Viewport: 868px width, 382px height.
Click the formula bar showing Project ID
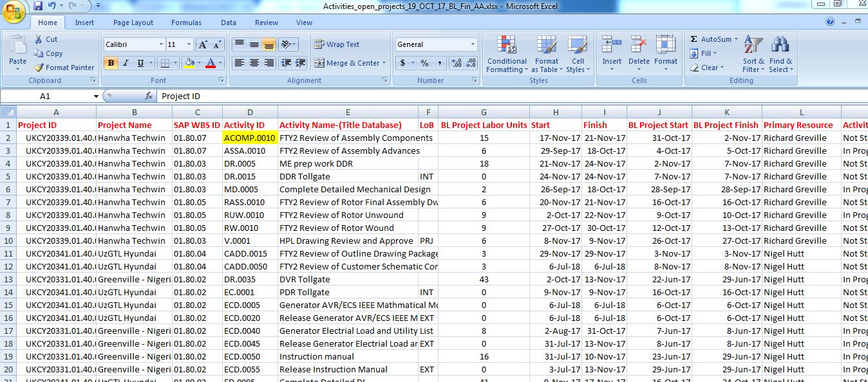tap(512, 96)
